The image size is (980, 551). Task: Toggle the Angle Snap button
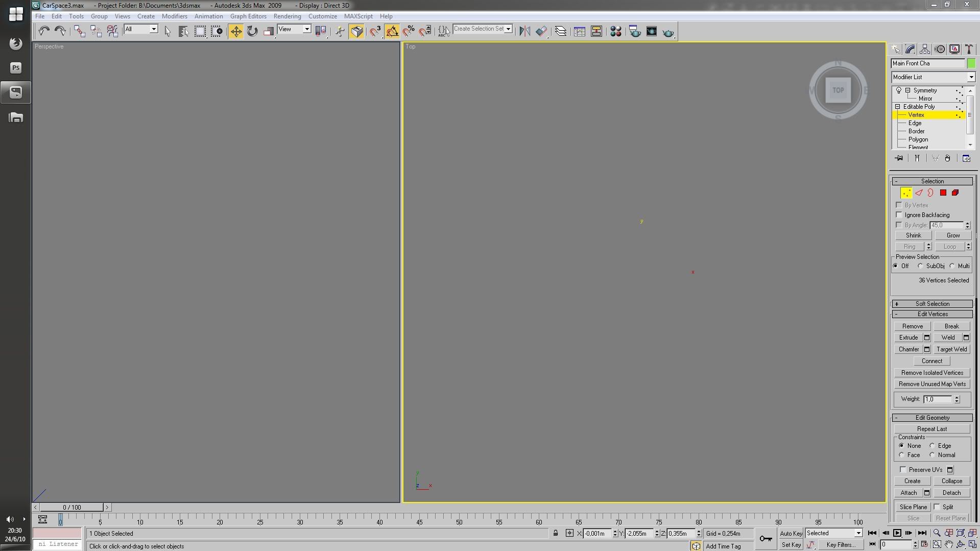coord(392,31)
